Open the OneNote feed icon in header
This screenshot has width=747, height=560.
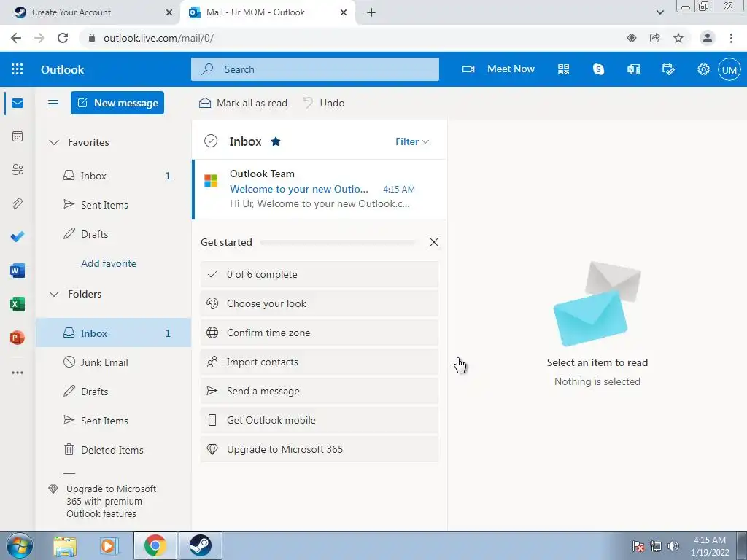(x=634, y=69)
